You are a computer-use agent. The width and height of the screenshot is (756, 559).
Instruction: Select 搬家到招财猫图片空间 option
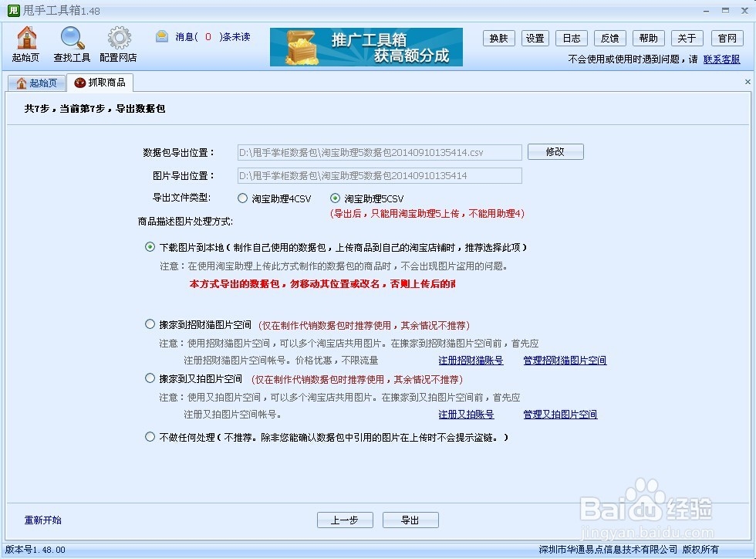[198, 324]
